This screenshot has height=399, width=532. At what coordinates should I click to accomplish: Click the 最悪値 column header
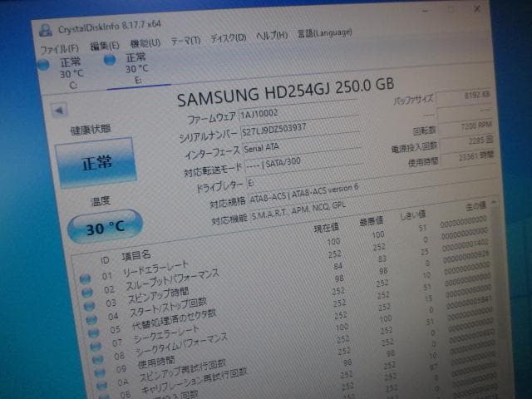(372, 222)
